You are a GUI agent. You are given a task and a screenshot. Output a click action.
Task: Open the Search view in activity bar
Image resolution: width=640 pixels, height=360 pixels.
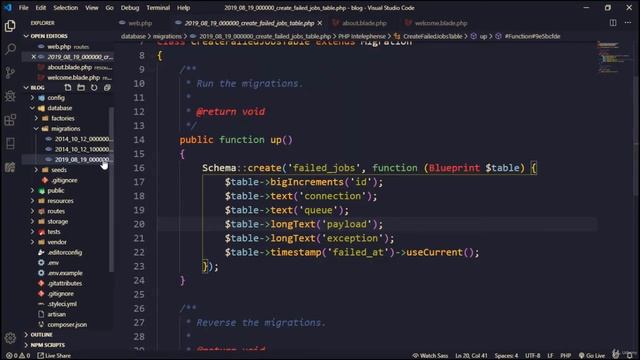click(x=10, y=49)
